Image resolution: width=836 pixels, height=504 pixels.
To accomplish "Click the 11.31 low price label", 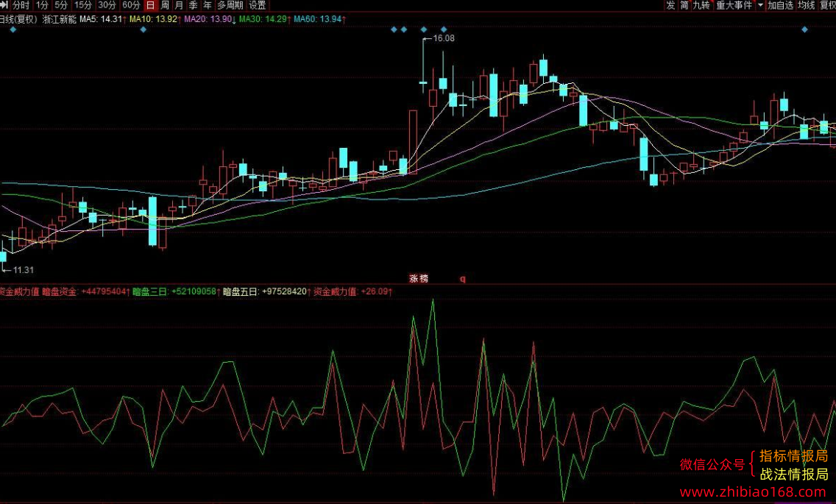I will coord(23,270).
